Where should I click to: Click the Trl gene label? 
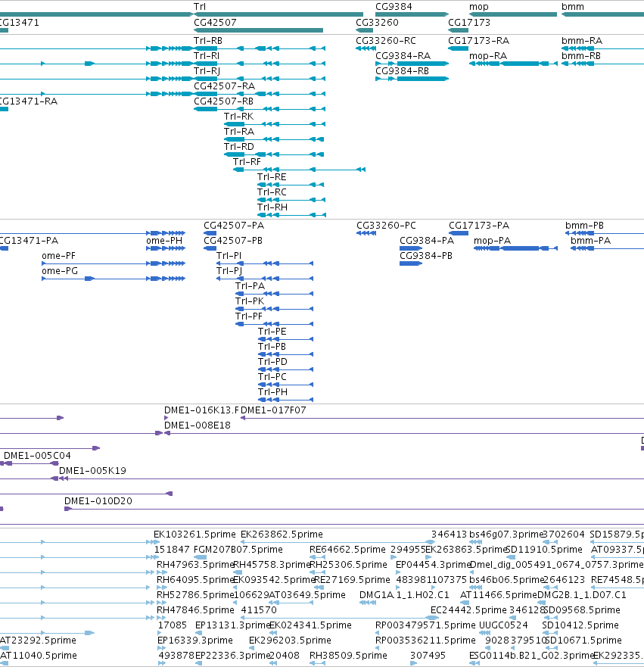click(199, 7)
